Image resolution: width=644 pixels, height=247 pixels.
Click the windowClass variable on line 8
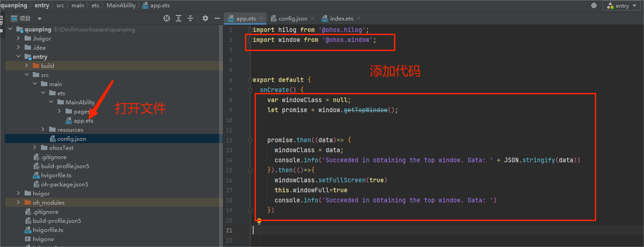tap(302, 100)
